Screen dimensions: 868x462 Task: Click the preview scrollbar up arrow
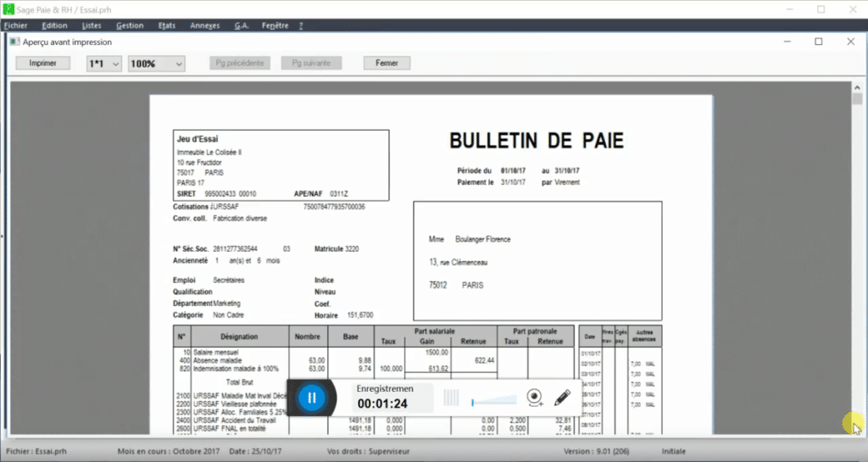pyautogui.click(x=857, y=87)
